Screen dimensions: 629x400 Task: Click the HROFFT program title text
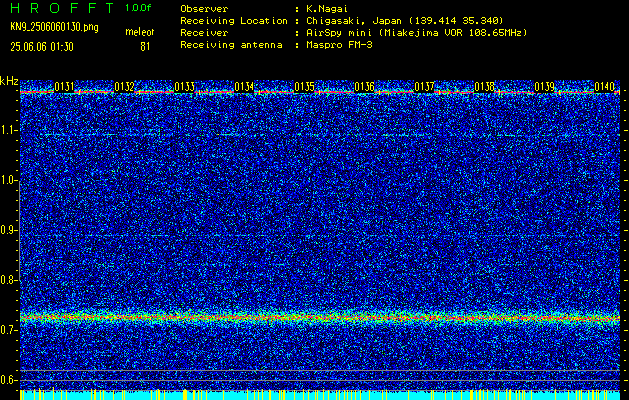coord(63,8)
